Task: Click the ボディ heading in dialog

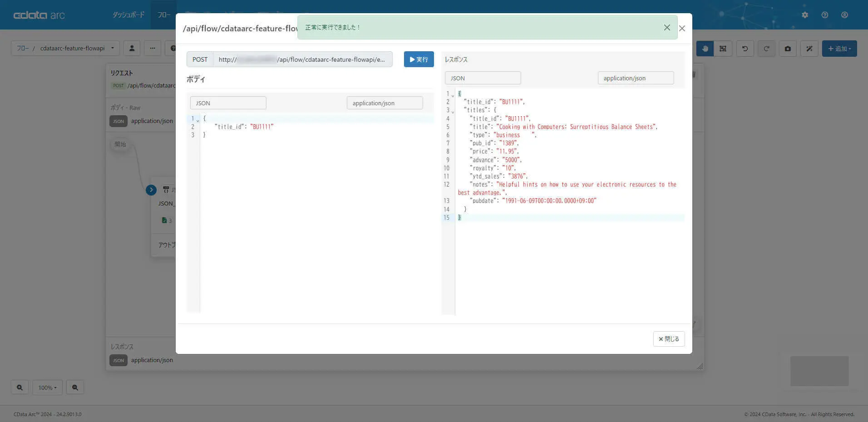Action: pos(196,79)
